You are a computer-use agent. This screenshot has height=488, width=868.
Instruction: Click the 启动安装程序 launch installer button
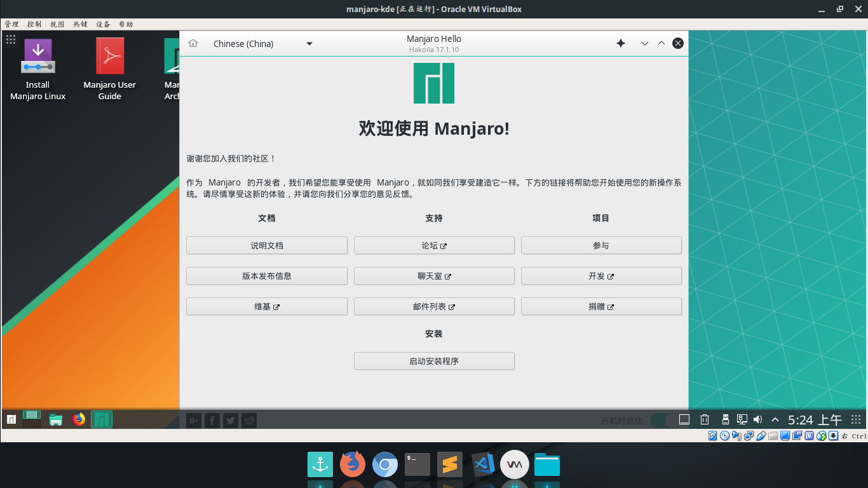coord(434,361)
